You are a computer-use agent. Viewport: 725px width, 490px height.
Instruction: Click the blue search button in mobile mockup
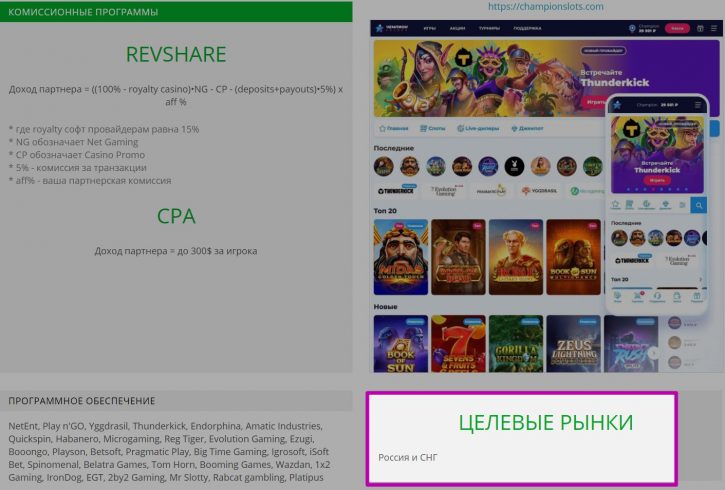tap(699, 205)
